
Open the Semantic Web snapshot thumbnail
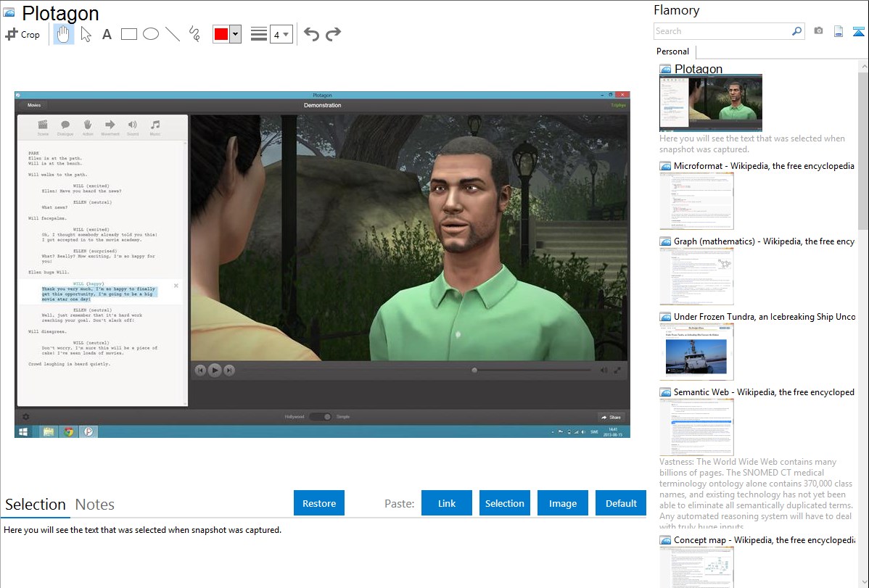coord(696,427)
